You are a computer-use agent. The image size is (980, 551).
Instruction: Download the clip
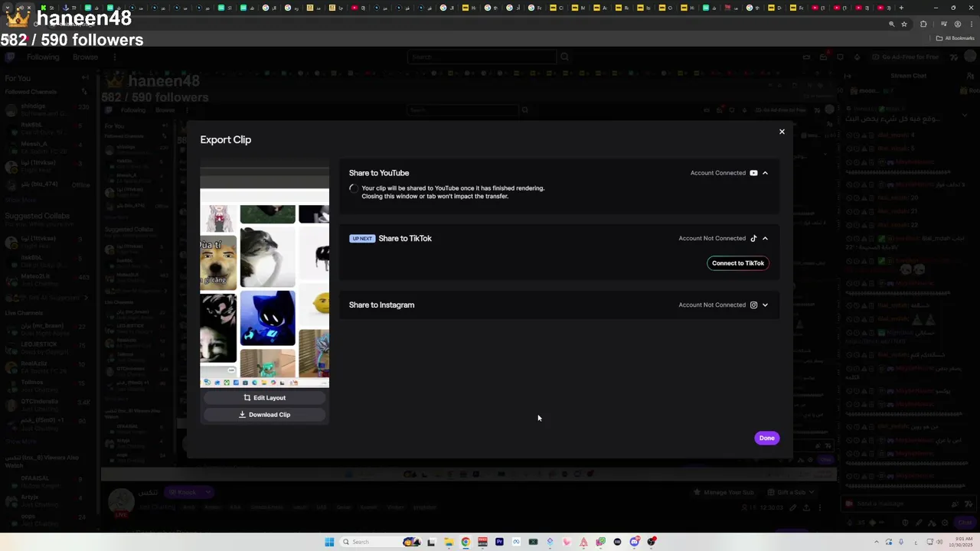tap(264, 415)
